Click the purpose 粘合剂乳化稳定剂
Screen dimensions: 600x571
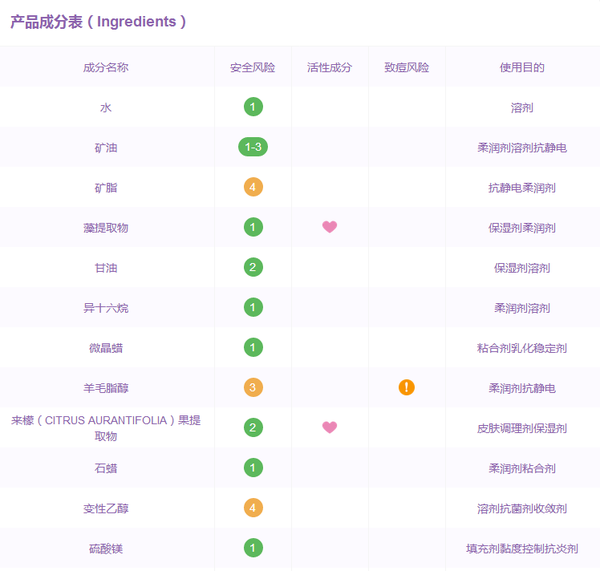[x=522, y=348]
